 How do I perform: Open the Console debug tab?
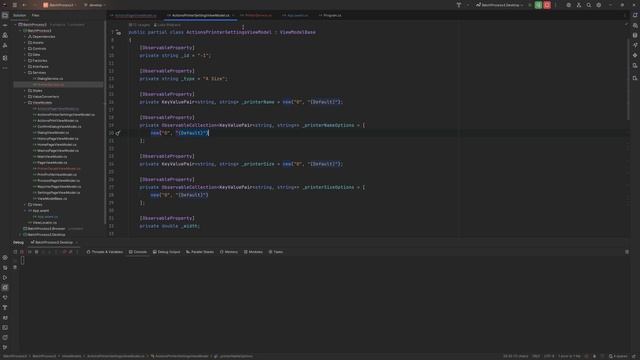(x=138, y=252)
